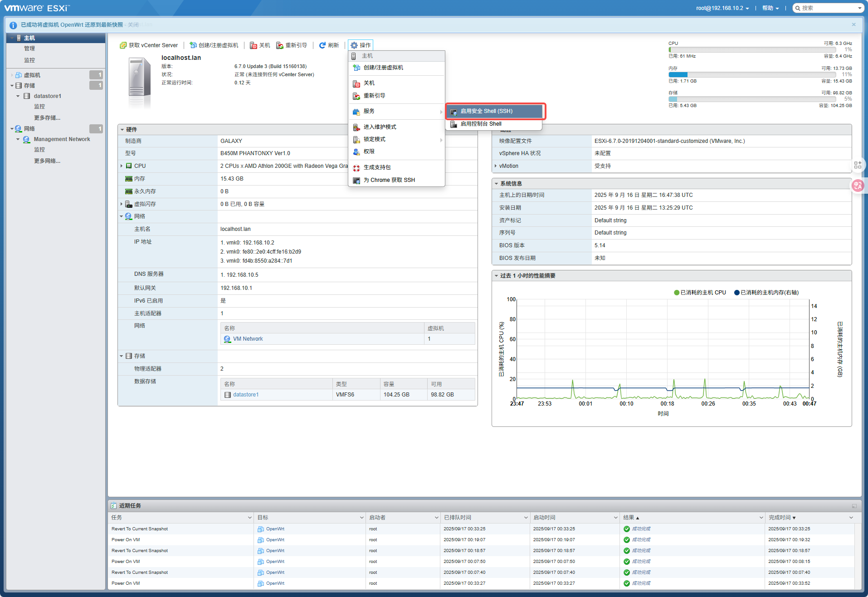Dismiss the snapshot restored notification banner

(x=853, y=24)
